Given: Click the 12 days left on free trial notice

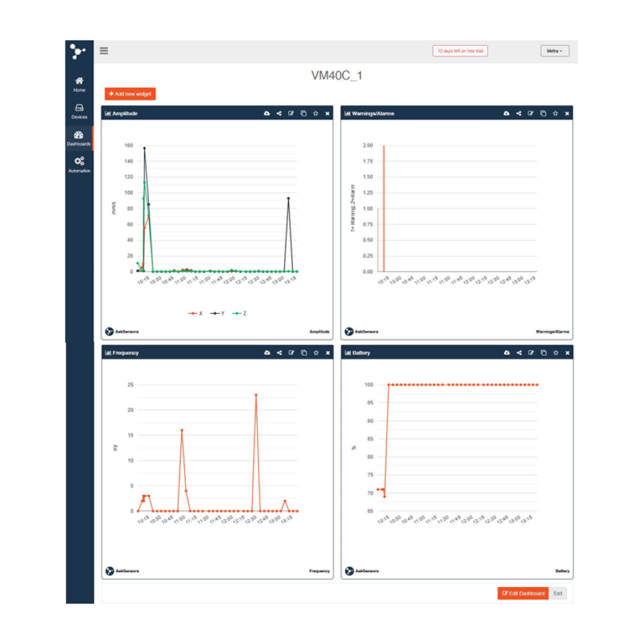Looking at the screenshot, I should pyautogui.click(x=460, y=51).
